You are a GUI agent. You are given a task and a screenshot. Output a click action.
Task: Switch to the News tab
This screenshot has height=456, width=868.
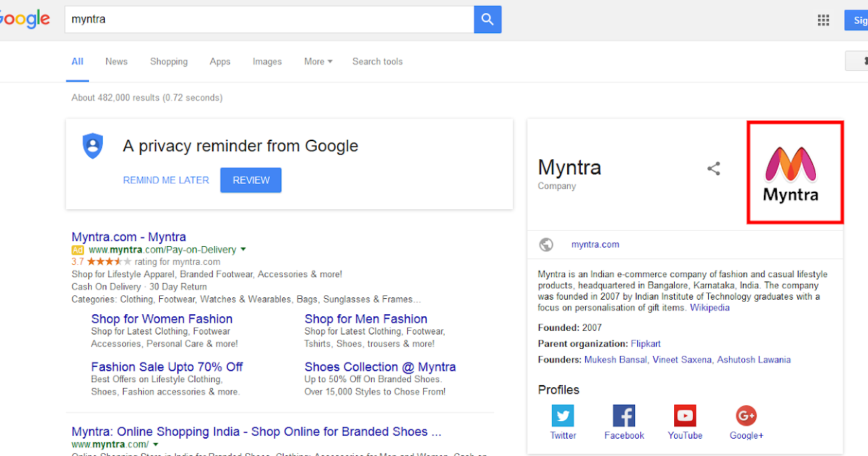(x=116, y=62)
